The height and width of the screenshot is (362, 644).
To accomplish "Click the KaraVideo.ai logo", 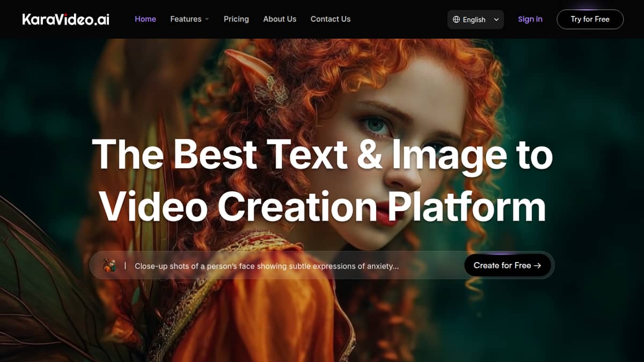I will 65,19.
